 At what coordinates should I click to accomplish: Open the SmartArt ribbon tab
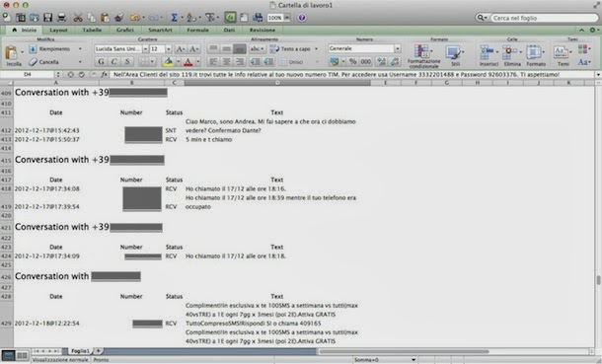(x=160, y=30)
